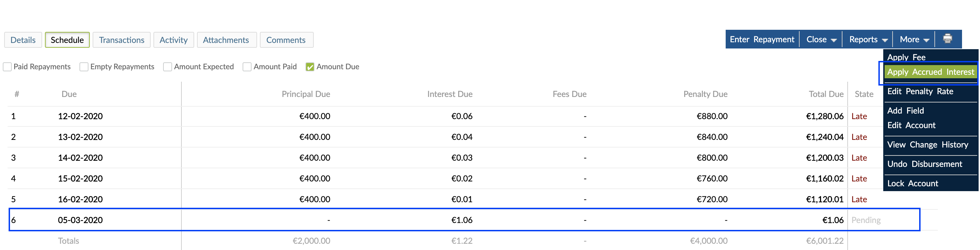
Task: Click Edit Penalty Rate option
Action: (920, 91)
